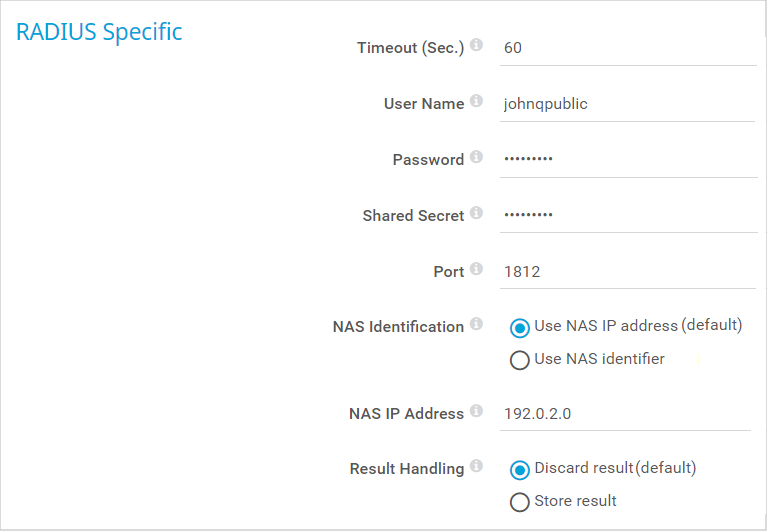Screen dimensions: 767x531
Task: Select Use NAS IP address (default) option
Action: coord(519,328)
